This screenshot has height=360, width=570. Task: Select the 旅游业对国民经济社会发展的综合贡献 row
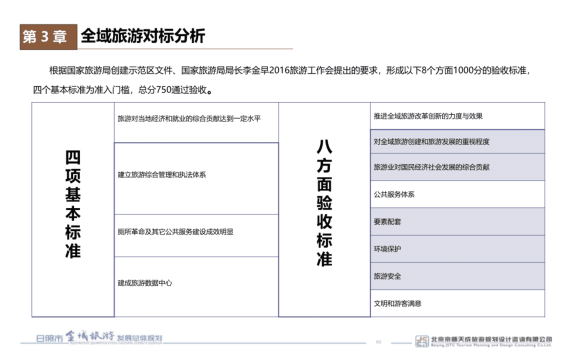(458, 167)
